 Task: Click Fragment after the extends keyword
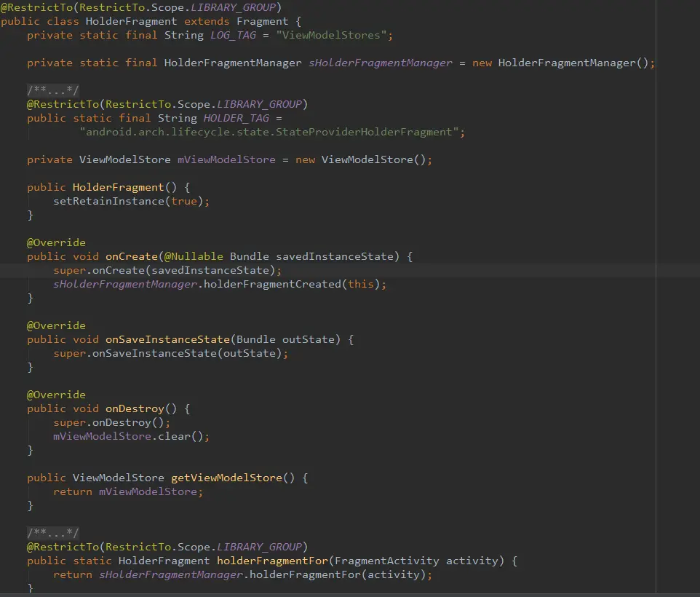point(263,21)
